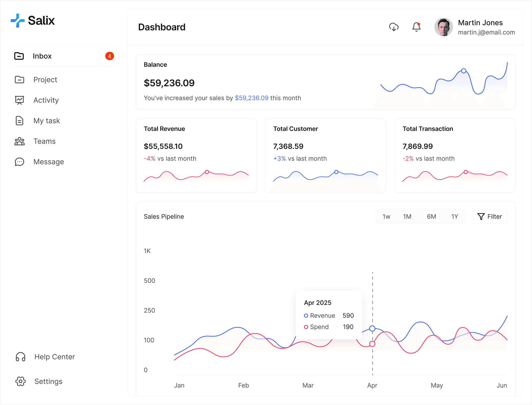Click the Total Revenue card title
532x405 pixels.
point(164,129)
